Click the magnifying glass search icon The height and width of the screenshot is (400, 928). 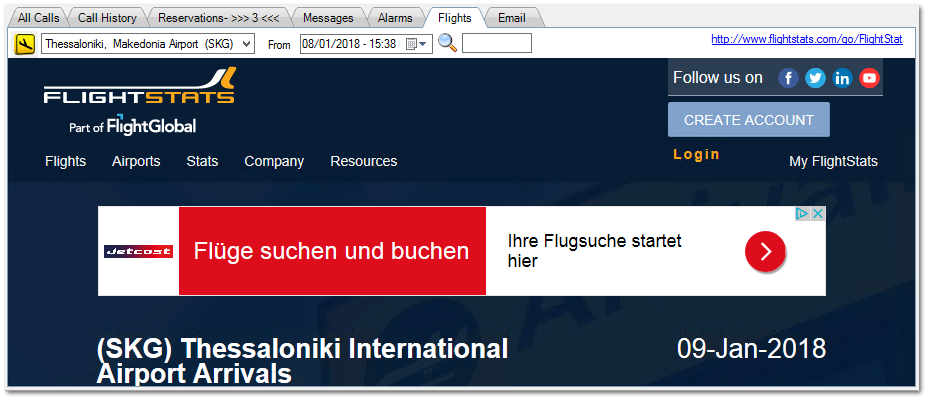[x=447, y=43]
